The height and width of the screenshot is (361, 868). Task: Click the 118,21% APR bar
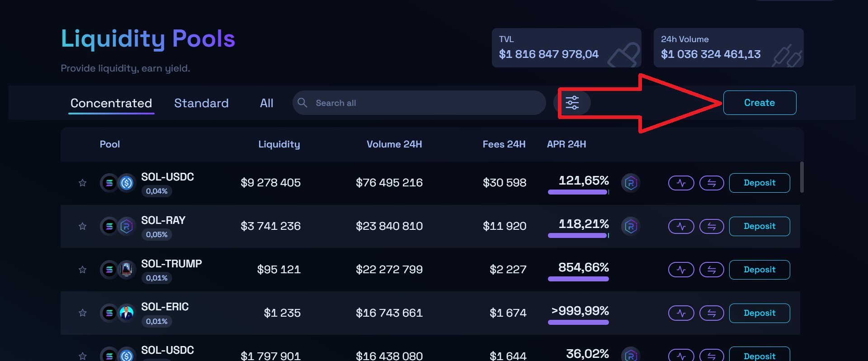578,236
